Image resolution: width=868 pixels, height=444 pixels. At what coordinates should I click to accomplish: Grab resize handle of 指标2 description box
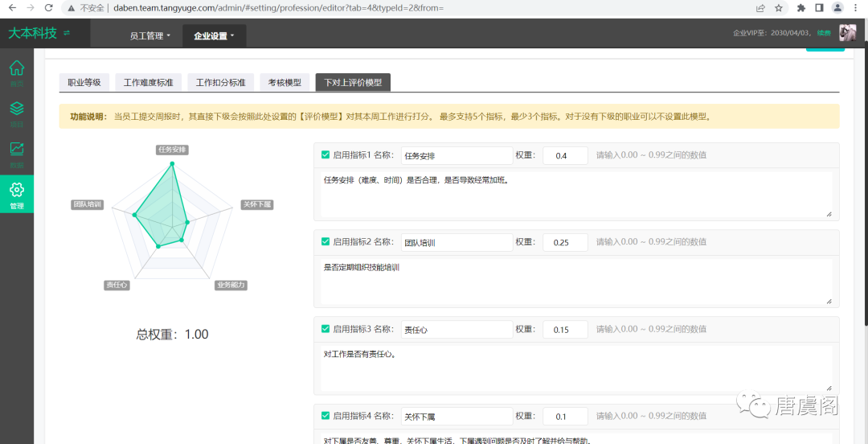tap(829, 301)
